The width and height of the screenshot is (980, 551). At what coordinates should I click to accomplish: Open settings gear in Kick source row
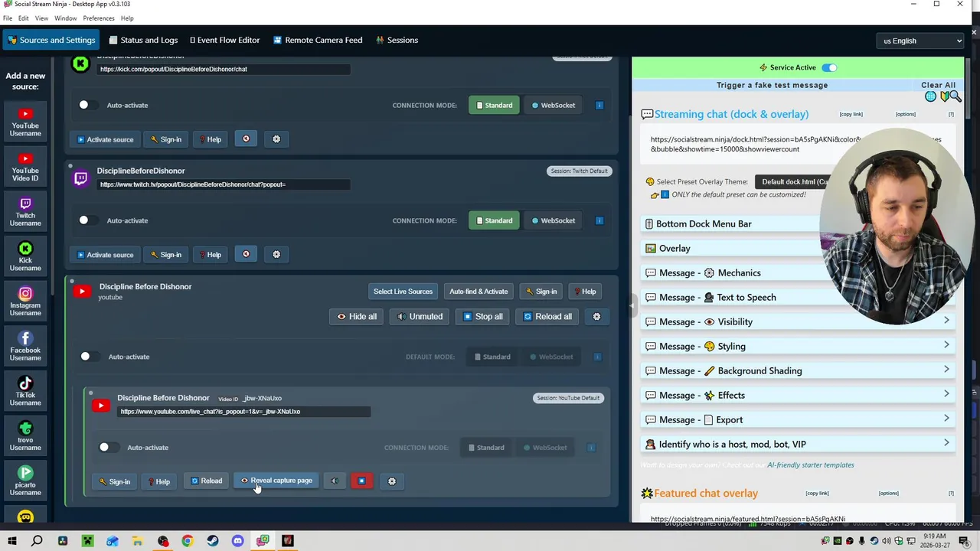276,139
